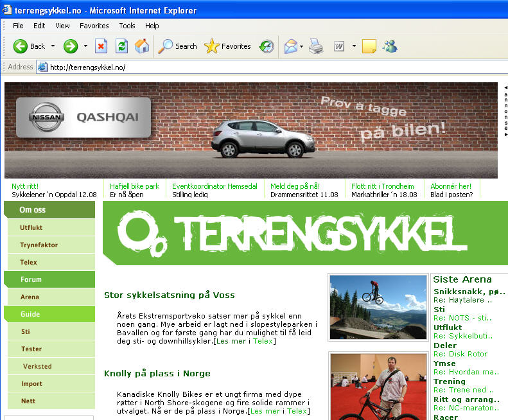This screenshot has height=420, width=508.
Task: Open the Edit menu
Action: point(39,26)
